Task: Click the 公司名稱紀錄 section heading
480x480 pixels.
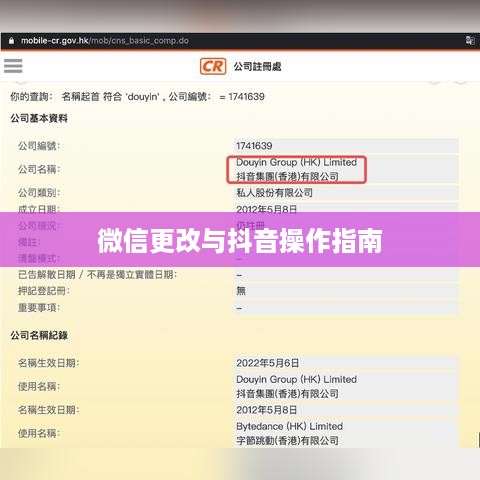Action: point(39,335)
